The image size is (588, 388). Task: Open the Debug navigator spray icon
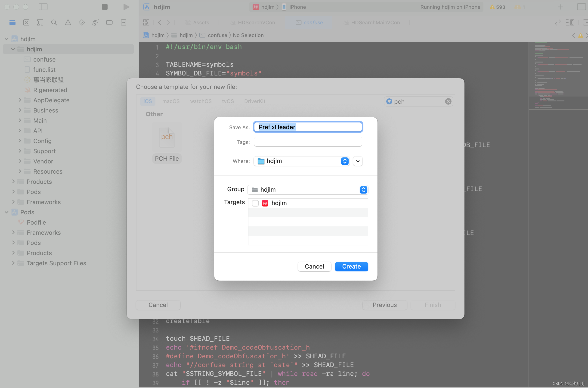(x=96, y=22)
